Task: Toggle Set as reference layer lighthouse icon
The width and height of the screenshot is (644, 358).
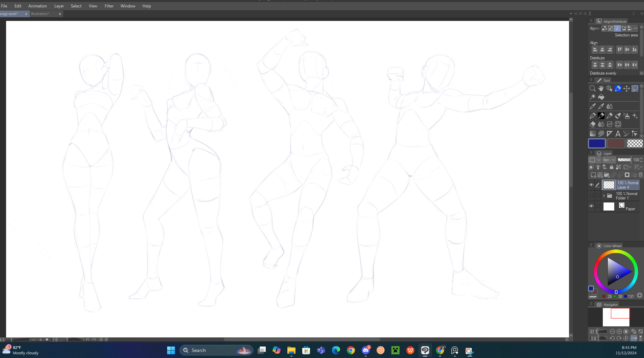Action: (598, 167)
